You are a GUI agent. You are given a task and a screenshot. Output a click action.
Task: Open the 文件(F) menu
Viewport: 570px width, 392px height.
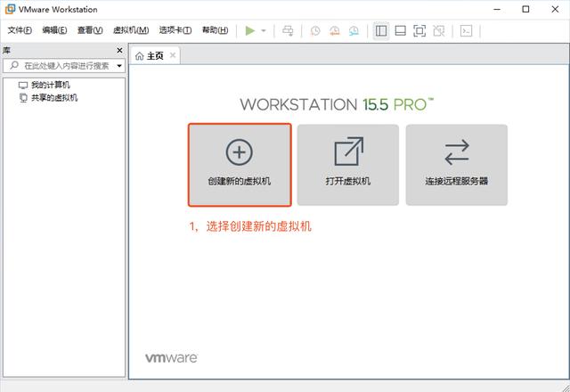tap(20, 30)
